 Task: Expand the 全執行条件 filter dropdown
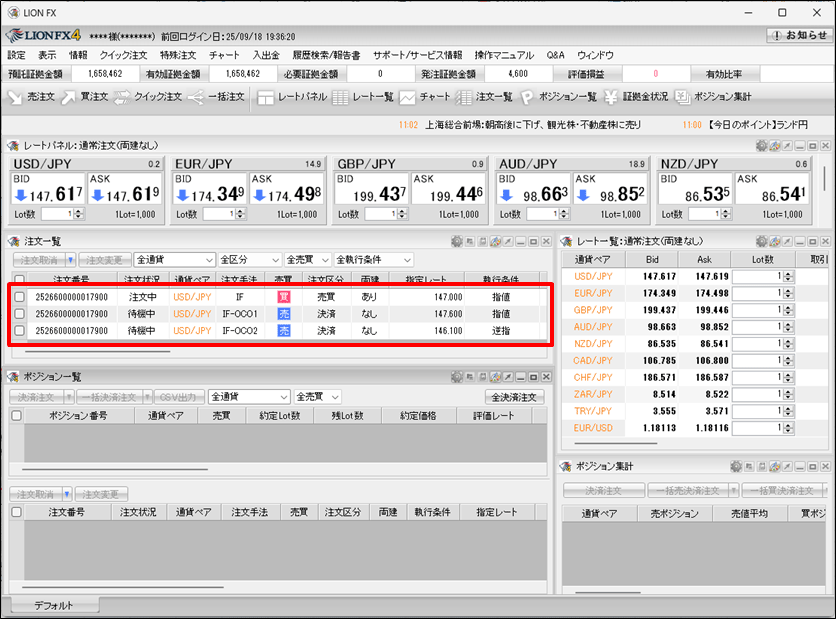click(374, 260)
